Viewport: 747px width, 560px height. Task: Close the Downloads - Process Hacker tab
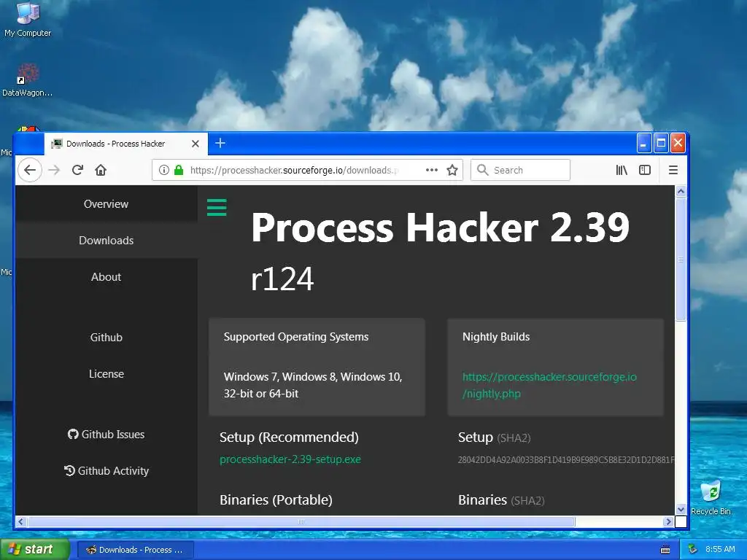[x=196, y=144]
